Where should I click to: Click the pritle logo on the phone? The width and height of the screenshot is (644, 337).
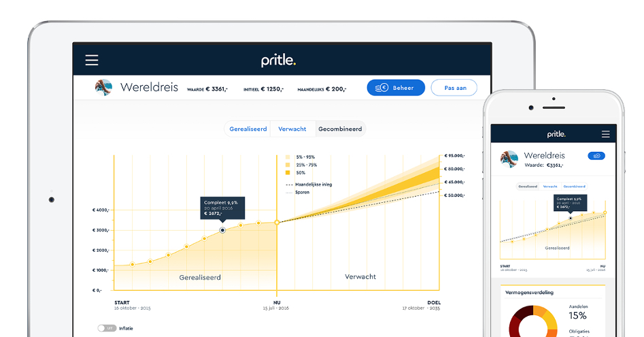pos(556,134)
